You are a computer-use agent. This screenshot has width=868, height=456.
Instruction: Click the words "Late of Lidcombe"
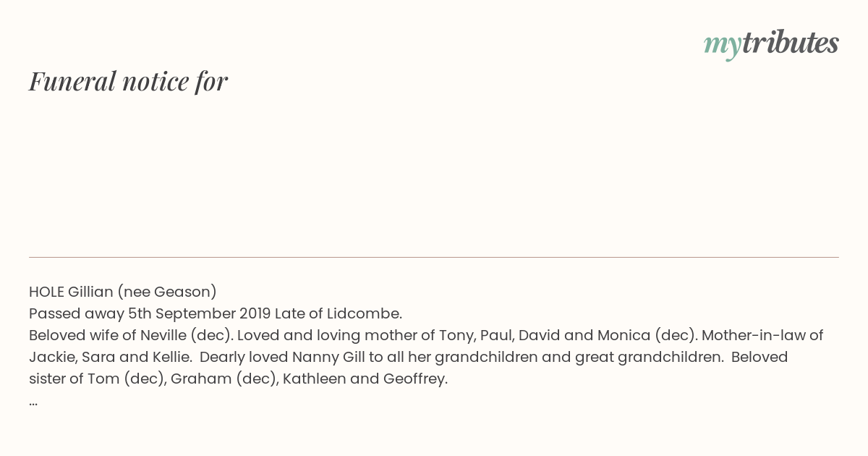(337, 314)
